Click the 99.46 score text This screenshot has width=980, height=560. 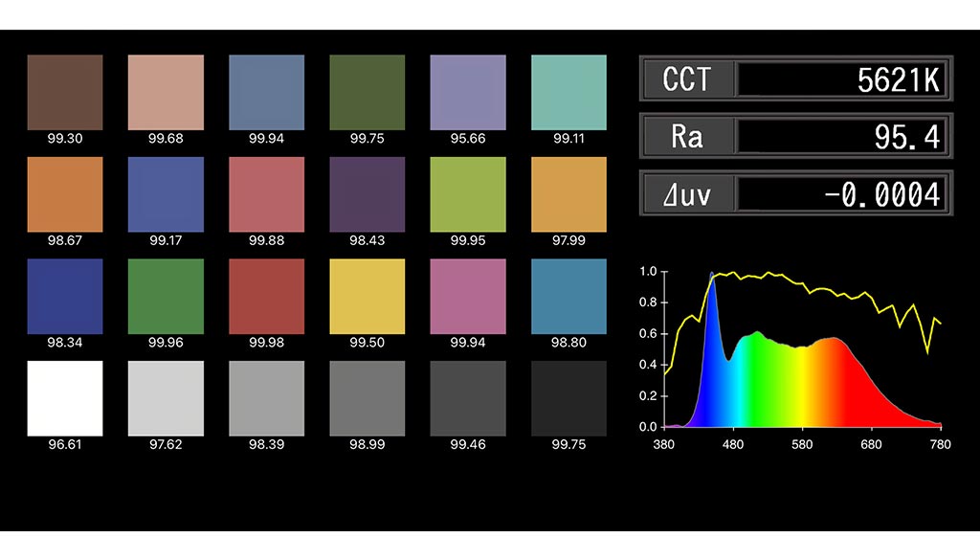(x=467, y=444)
